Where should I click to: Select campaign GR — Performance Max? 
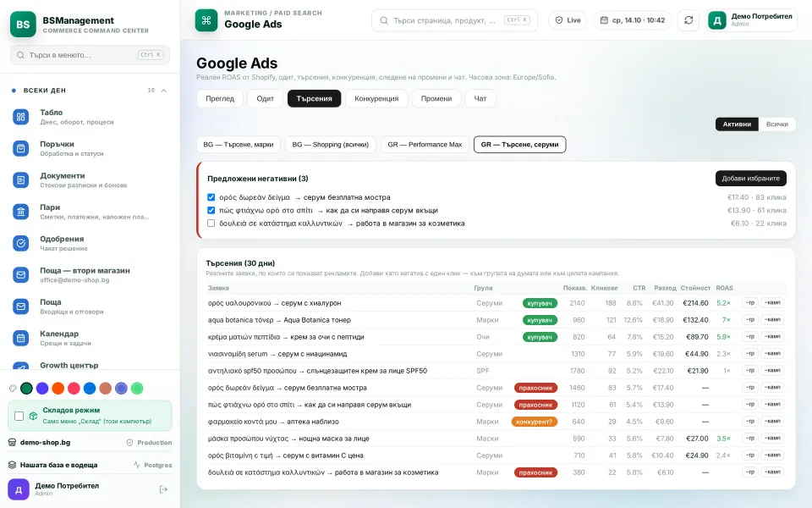point(425,145)
